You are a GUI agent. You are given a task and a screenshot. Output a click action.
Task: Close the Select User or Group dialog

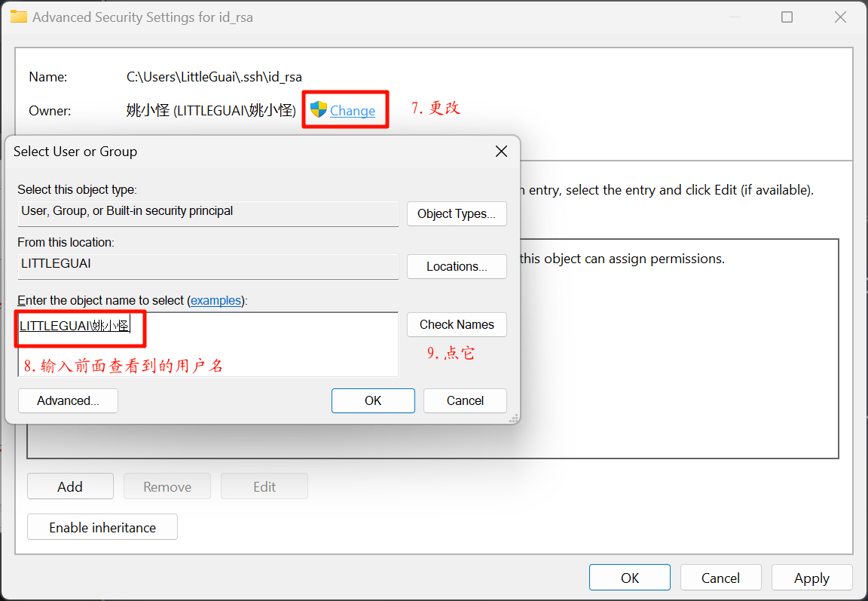click(x=501, y=152)
